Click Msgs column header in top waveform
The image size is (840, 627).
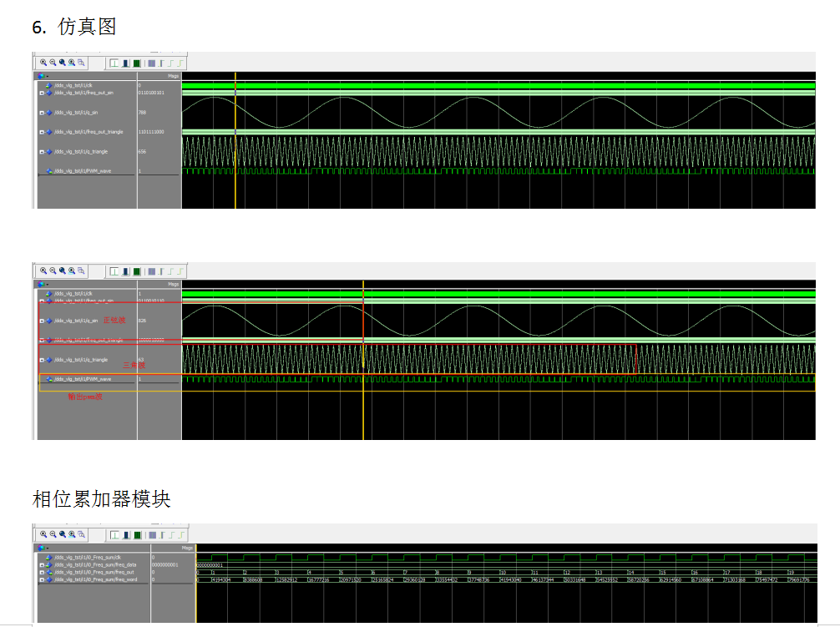tap(173, 75)
